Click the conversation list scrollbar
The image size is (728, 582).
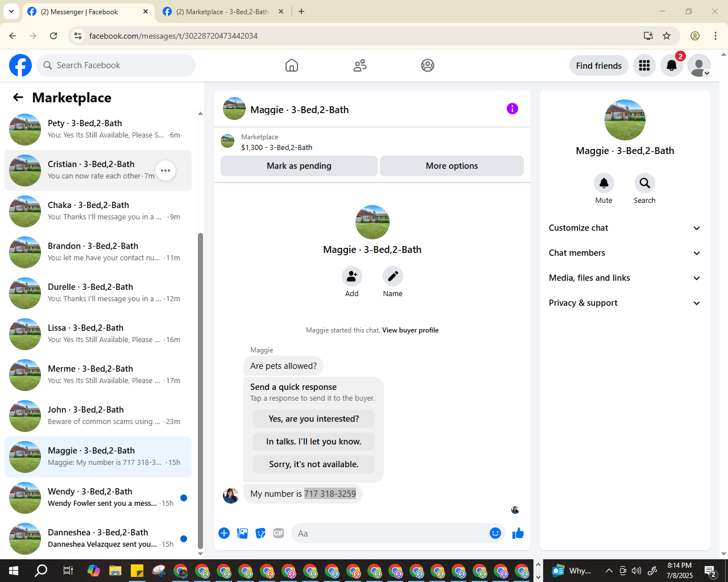pos(200,392)
